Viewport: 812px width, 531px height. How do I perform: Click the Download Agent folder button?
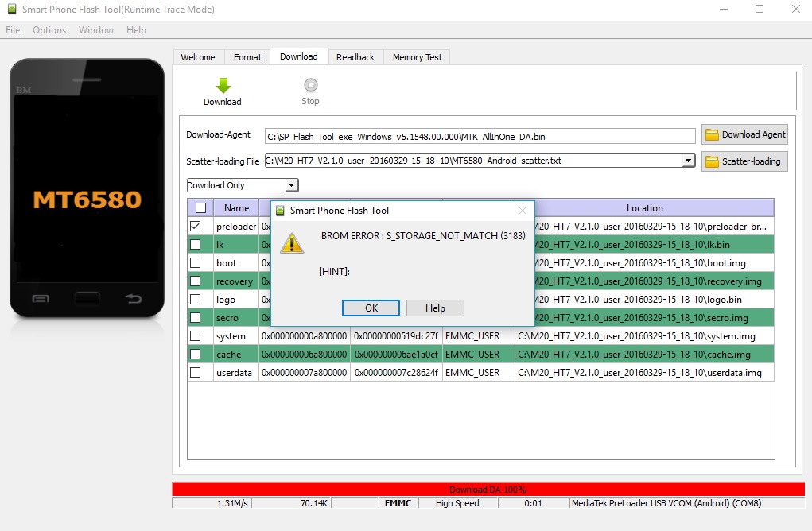pyautogui.click(x=744, y=134)
